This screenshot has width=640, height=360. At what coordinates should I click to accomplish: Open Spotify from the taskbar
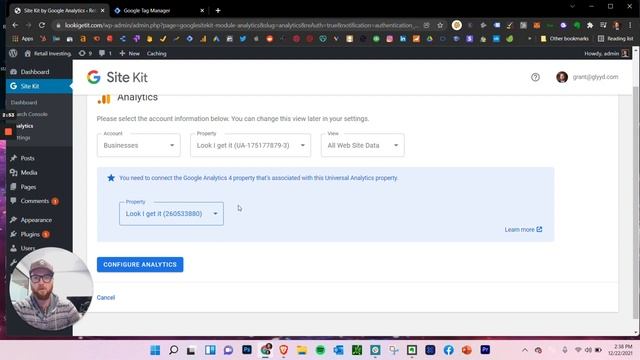[320, 350]
